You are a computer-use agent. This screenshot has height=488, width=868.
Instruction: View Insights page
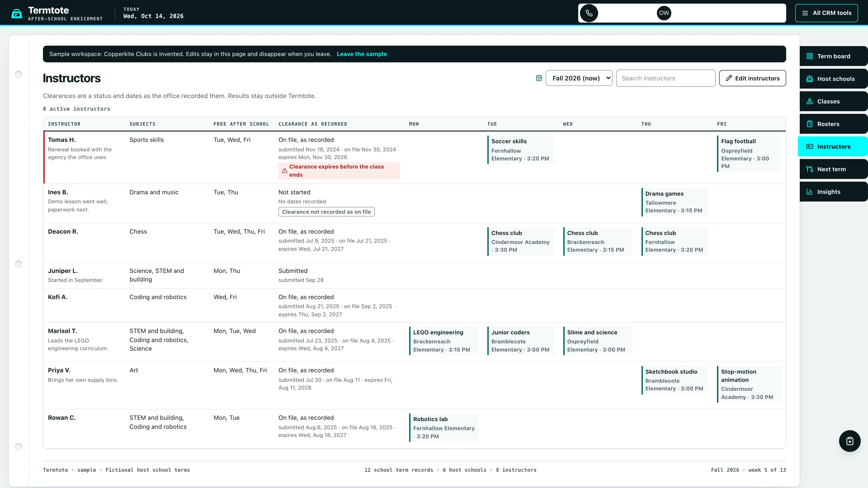pos(834,192)
